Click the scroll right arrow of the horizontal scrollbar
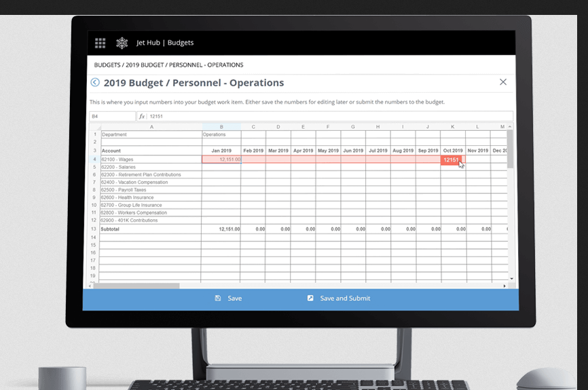588x390 pixels. [x=504, y=286]
